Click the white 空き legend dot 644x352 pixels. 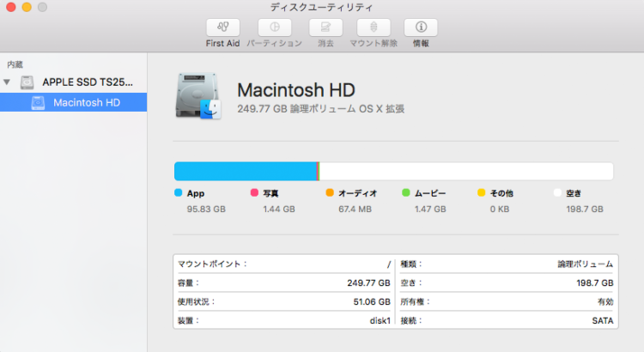(x=557, y=192)
